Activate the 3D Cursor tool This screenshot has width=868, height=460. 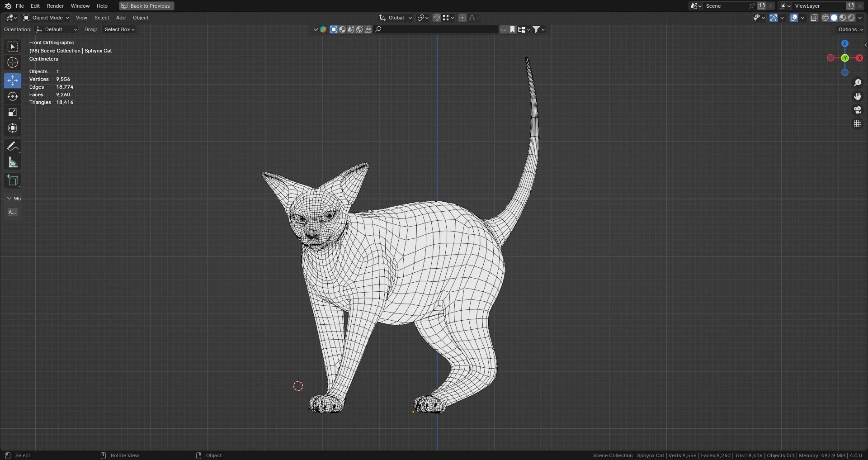pyautogui.click(x=13, y=62)
